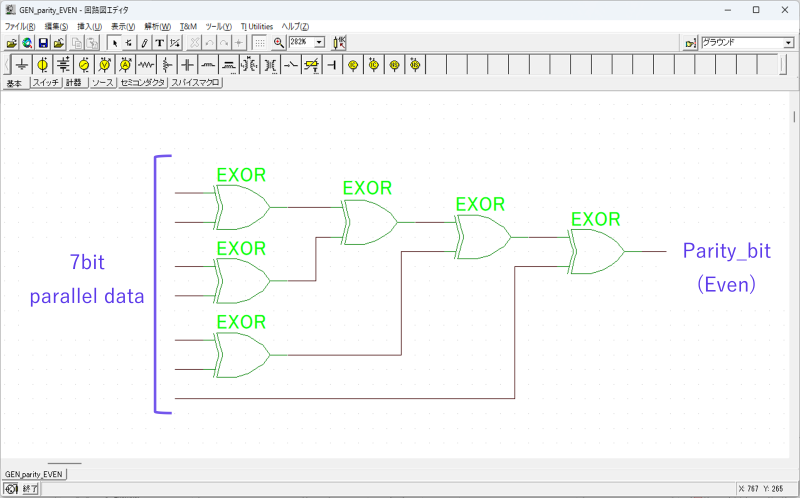Choose the wire drawing pencil tool
The image size is (800, 498).
[144, 43]
